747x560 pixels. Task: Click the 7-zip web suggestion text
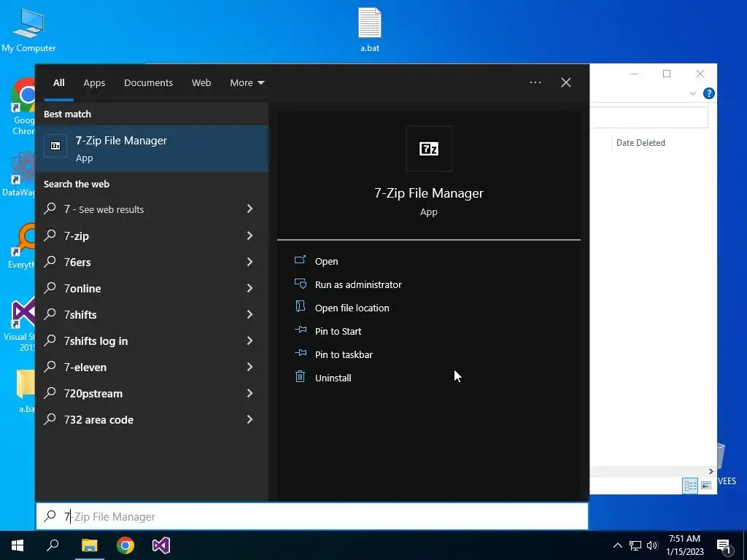[77, 236]
